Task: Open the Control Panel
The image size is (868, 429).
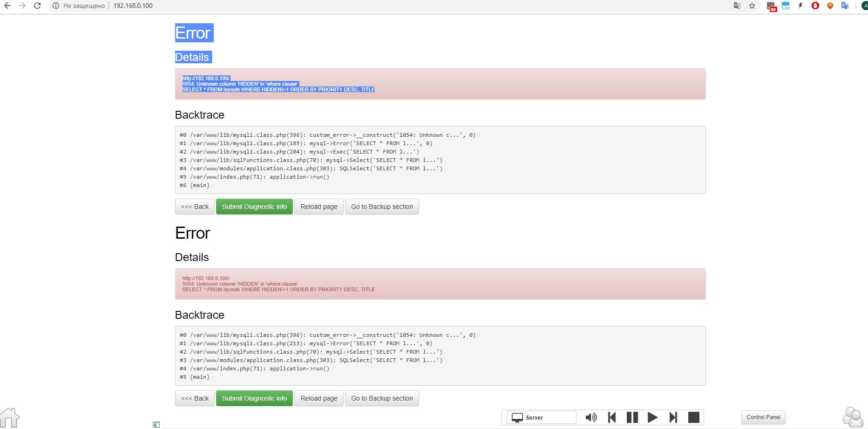Action: click(x=763, y=417)
